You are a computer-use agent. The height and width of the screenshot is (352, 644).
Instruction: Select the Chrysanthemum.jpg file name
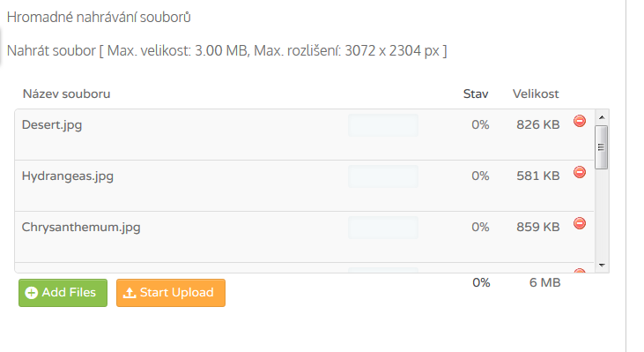(x=81, y=228)
